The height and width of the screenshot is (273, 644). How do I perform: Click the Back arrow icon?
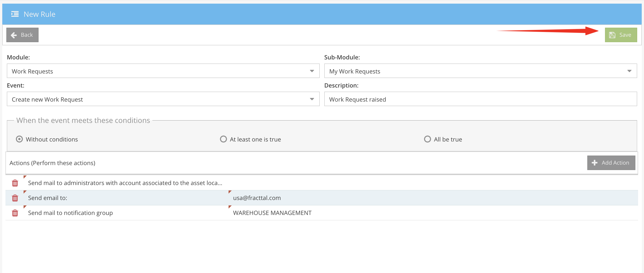[14, 35]
